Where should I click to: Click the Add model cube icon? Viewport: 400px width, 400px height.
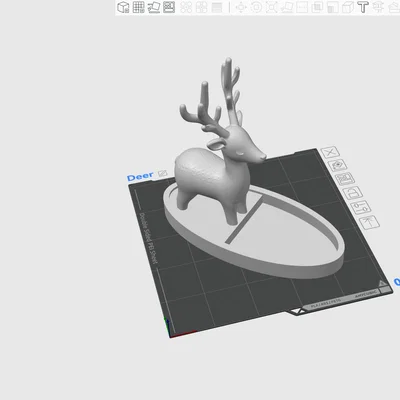[x=123, y=7]
